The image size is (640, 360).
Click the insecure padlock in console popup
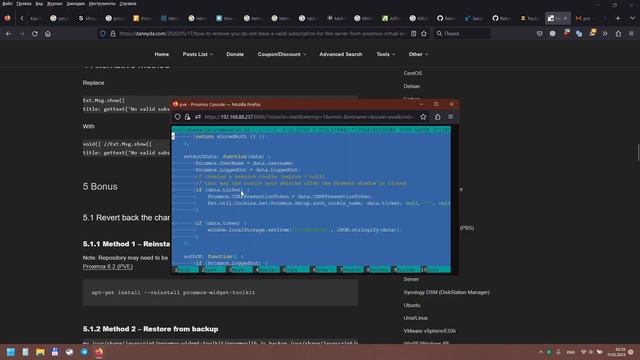point(187,117)
